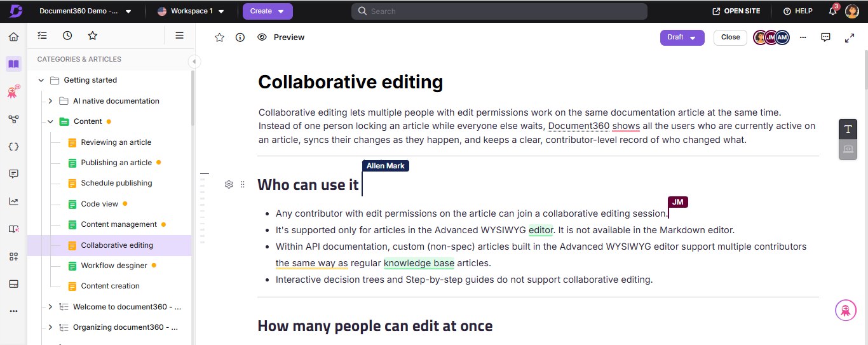868x345 pixels.
Task: Click the first collaborator photo avatar
Action: click(x=760, y=37)
